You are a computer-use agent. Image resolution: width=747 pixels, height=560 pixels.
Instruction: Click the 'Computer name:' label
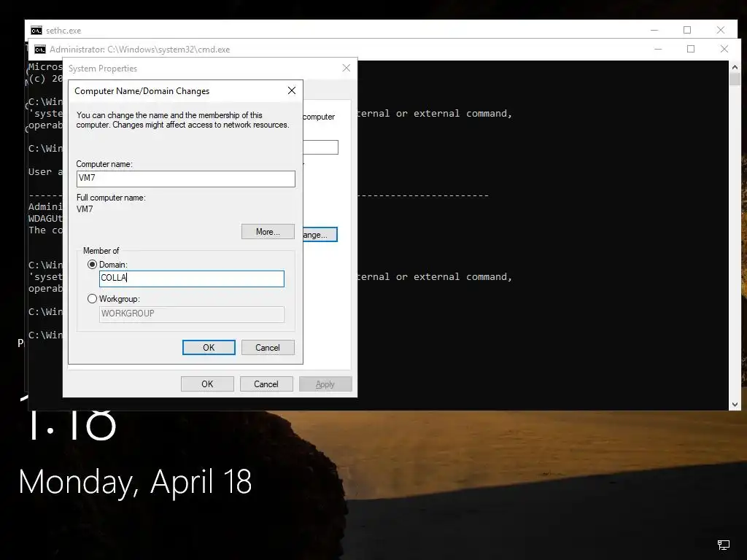104,164
